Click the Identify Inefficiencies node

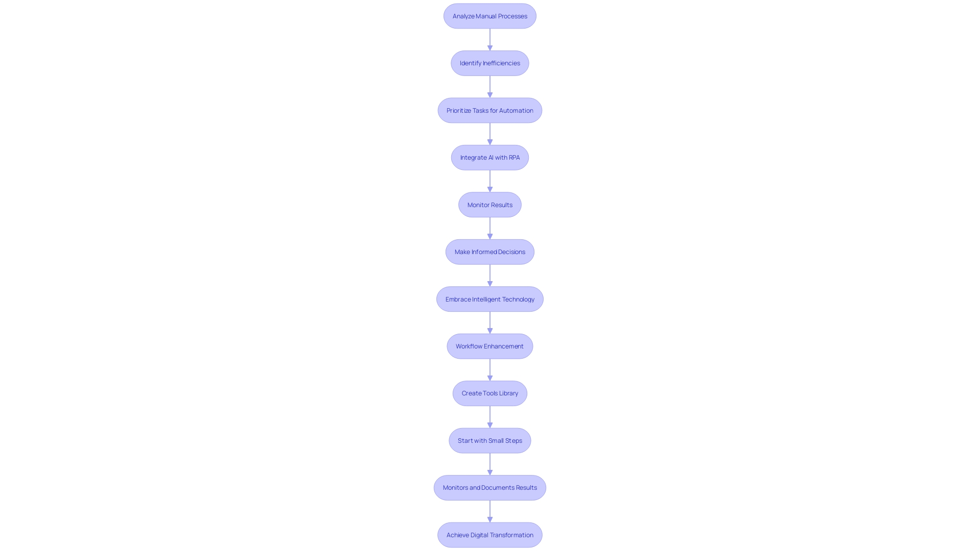point(489,63)
